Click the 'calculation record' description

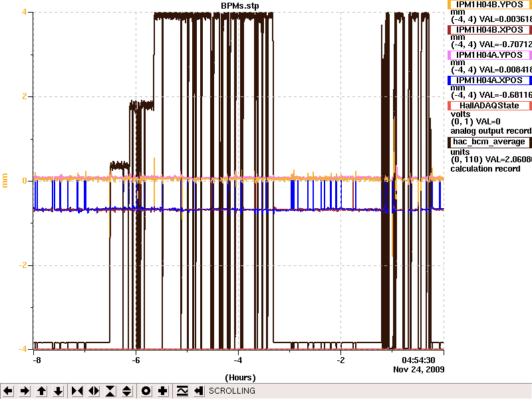point(485,169)
